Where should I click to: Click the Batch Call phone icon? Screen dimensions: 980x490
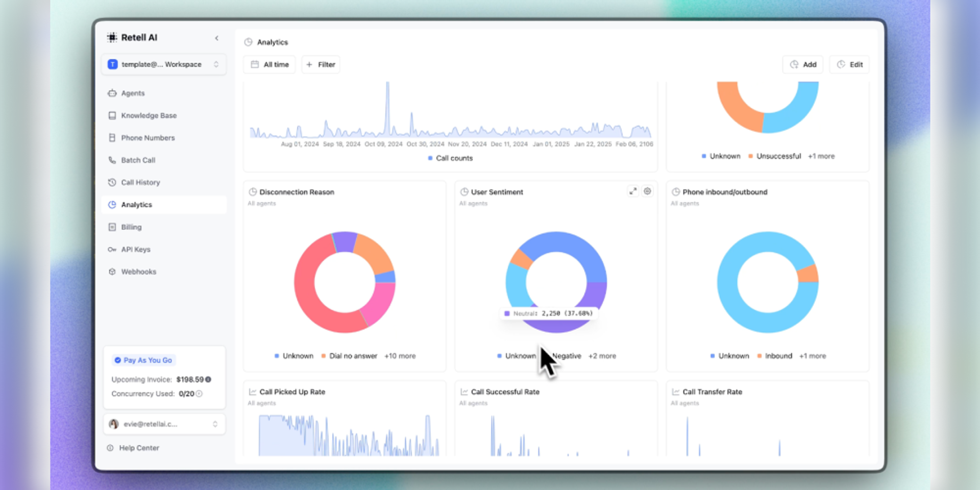pos(112,160)
